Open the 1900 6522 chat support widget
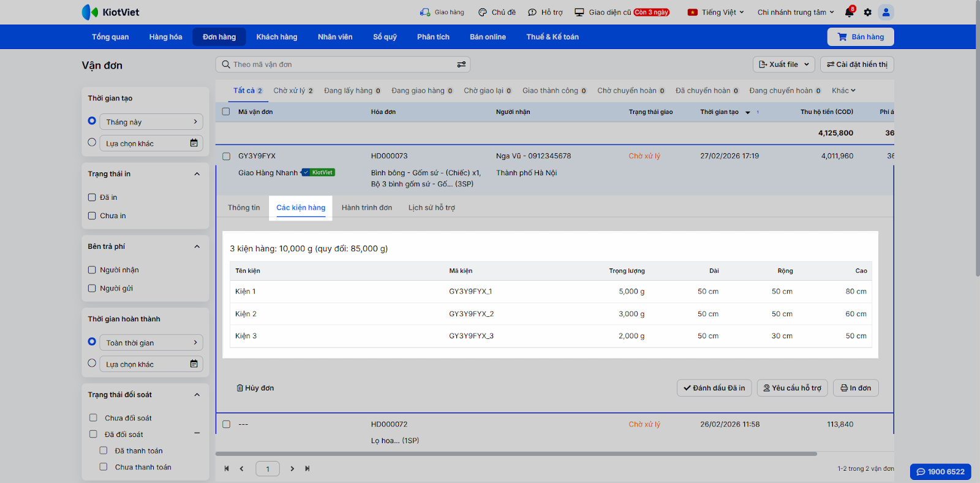 coord(940,471)
